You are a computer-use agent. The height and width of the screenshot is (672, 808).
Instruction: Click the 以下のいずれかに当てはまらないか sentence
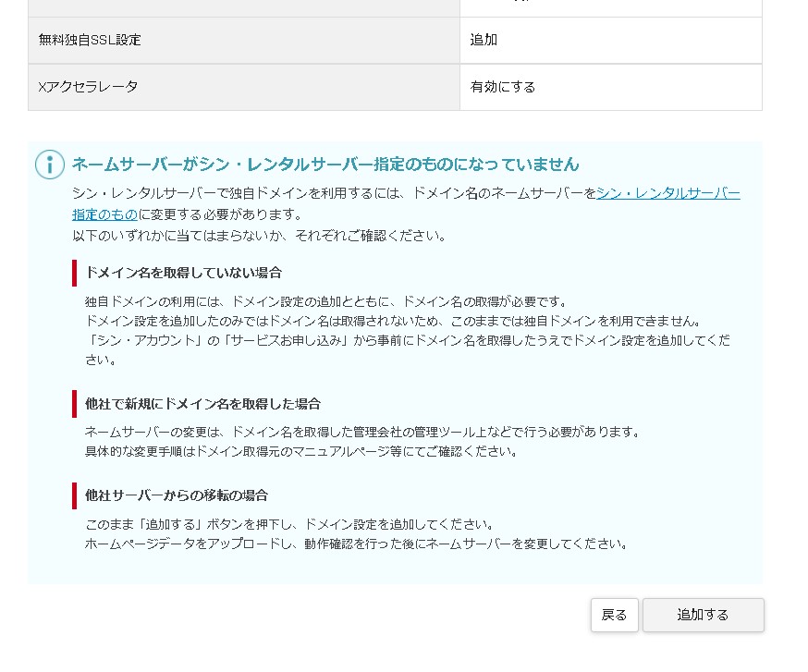(259, 236)
